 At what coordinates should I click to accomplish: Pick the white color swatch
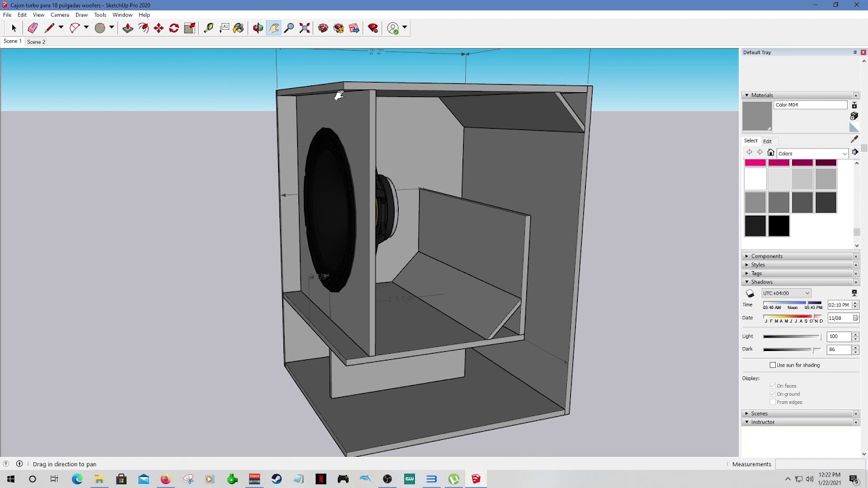pos(755,179)
